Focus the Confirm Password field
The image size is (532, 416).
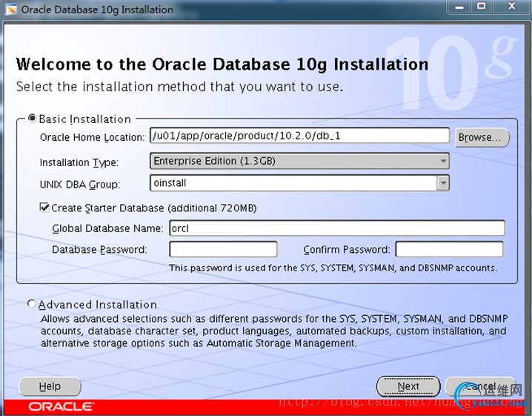point(450,250)
